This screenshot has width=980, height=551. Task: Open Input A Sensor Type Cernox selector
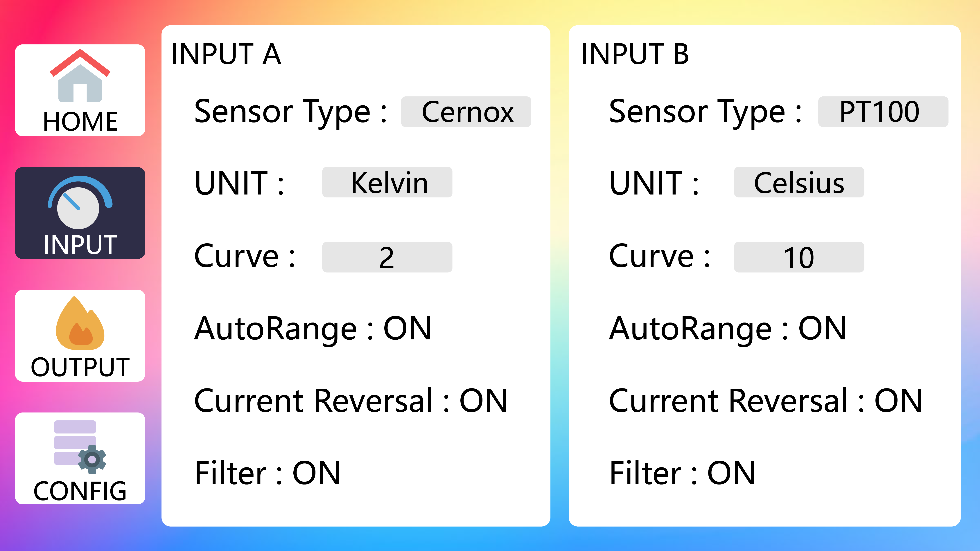point(466,112)
